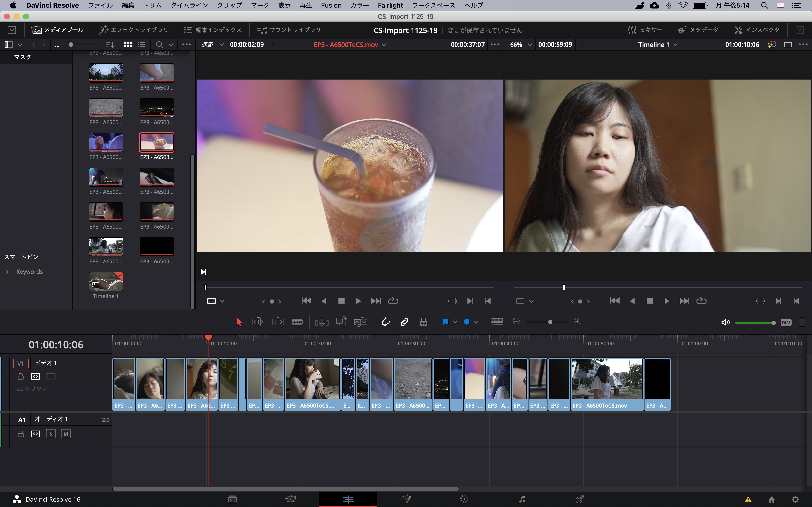This screenshot has height=507, width=812.
Task: Open project settings gear icon
Action: (x=795, y=499)
